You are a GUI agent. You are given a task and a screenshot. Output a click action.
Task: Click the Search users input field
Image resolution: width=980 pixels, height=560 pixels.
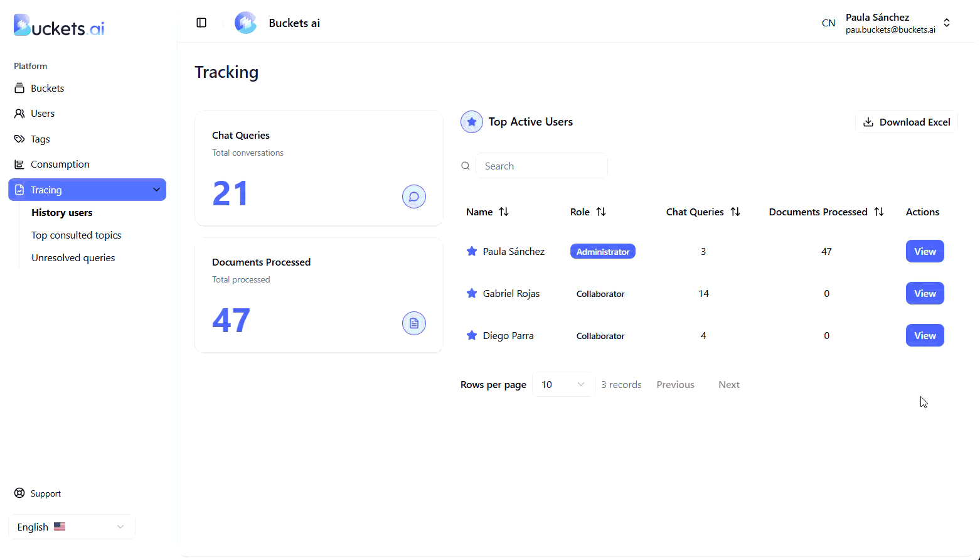pyautogui.click(x=541, y=166)
